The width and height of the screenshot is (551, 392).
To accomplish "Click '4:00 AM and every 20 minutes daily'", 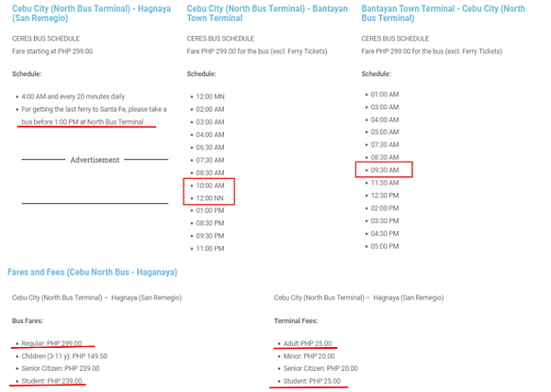I will [73, 96].
